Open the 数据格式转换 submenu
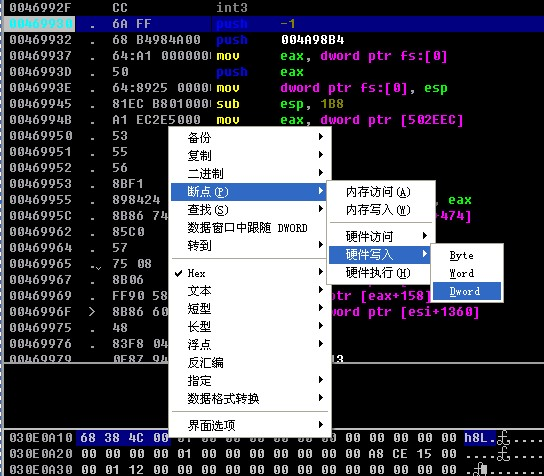544x476 pixels. coord(250,399)
